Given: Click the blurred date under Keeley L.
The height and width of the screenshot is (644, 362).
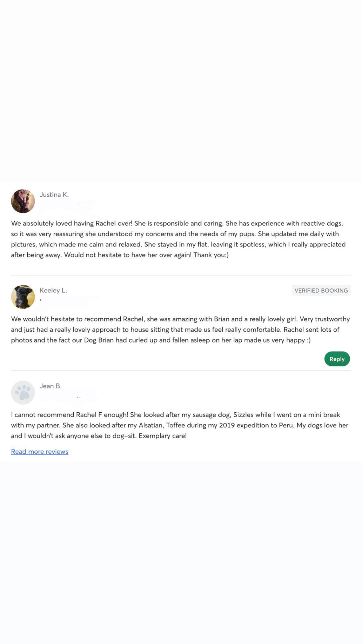Looking at the screenshot, I should (68, 300).
